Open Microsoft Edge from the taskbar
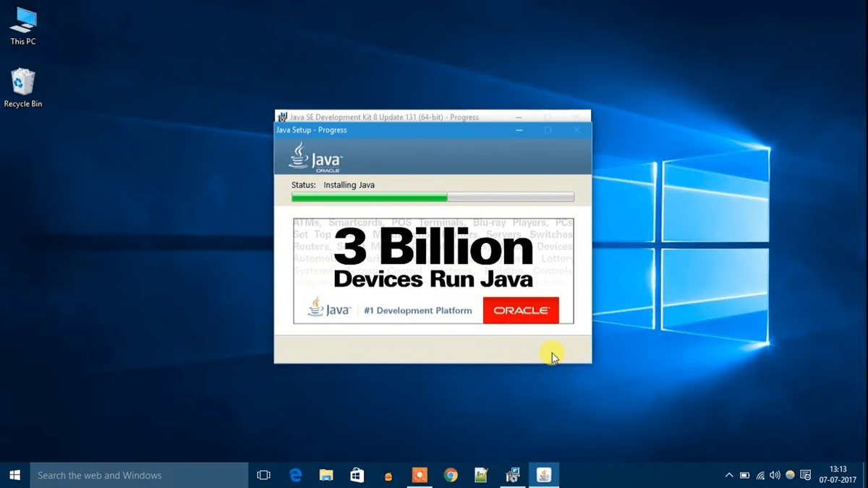 tap(294, 475)
